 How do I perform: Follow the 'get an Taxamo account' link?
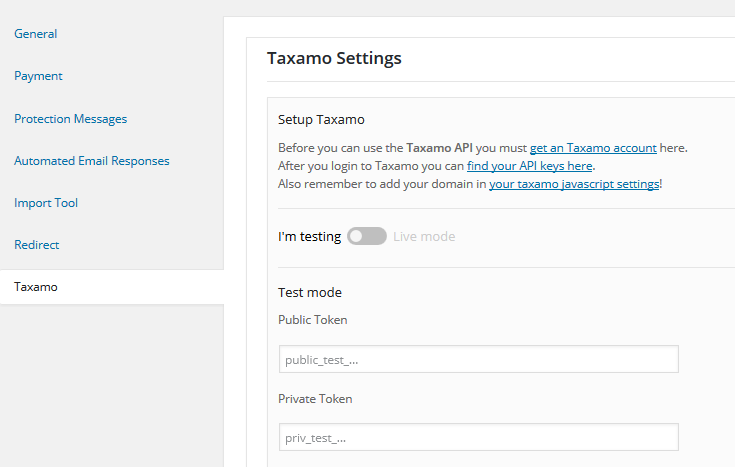click(593, 148)
